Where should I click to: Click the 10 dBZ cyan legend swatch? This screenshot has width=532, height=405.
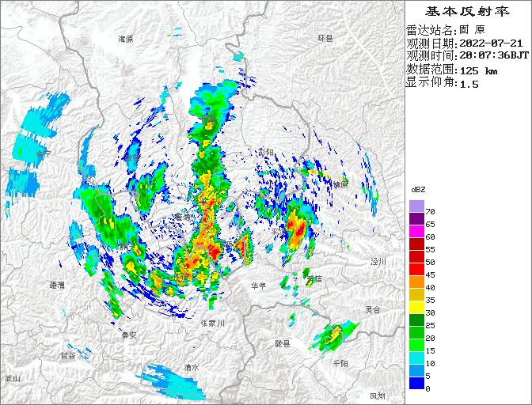(416, 358)
